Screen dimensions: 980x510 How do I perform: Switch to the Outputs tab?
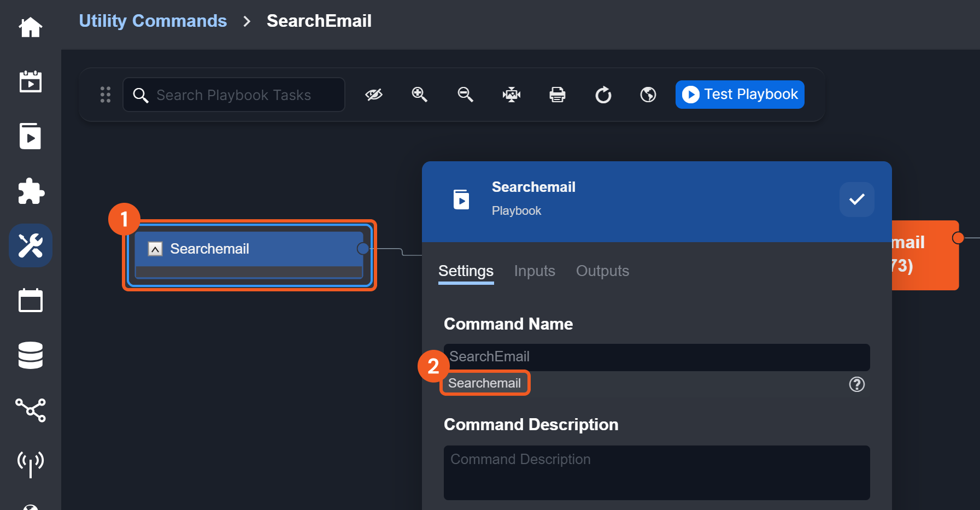point(602,271)
